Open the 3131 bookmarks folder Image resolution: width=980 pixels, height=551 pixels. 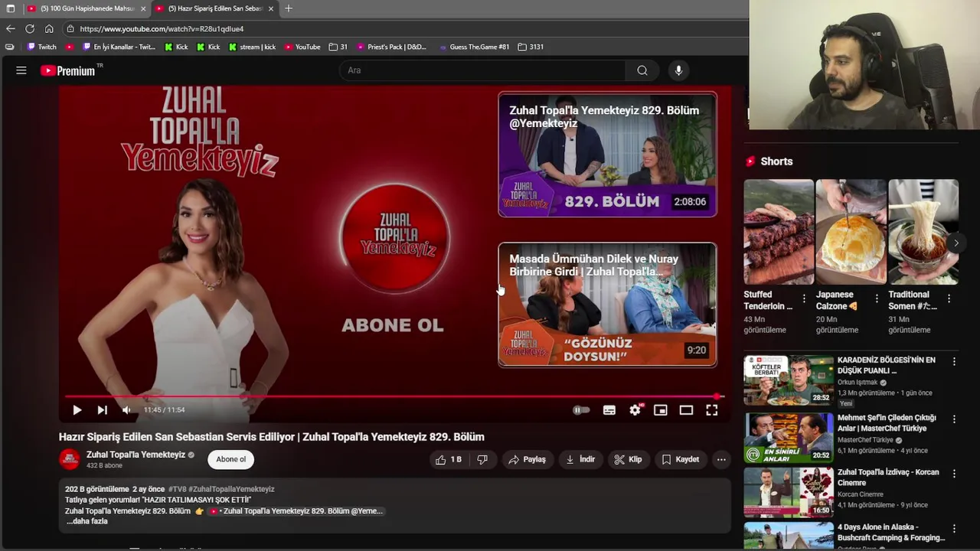pyautogui.click(x=531, y=47)
